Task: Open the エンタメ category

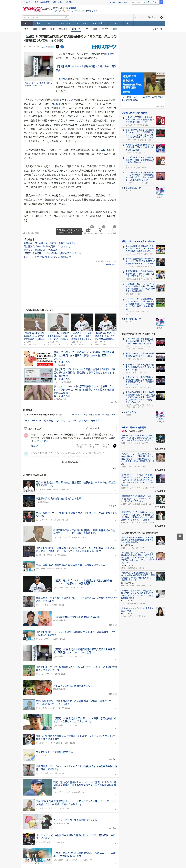Action: point(63,29)
